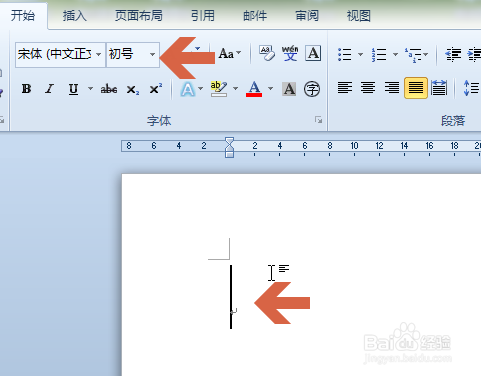
Task: Open phonetic guide wén icon
Action: (x=290, y=53)
